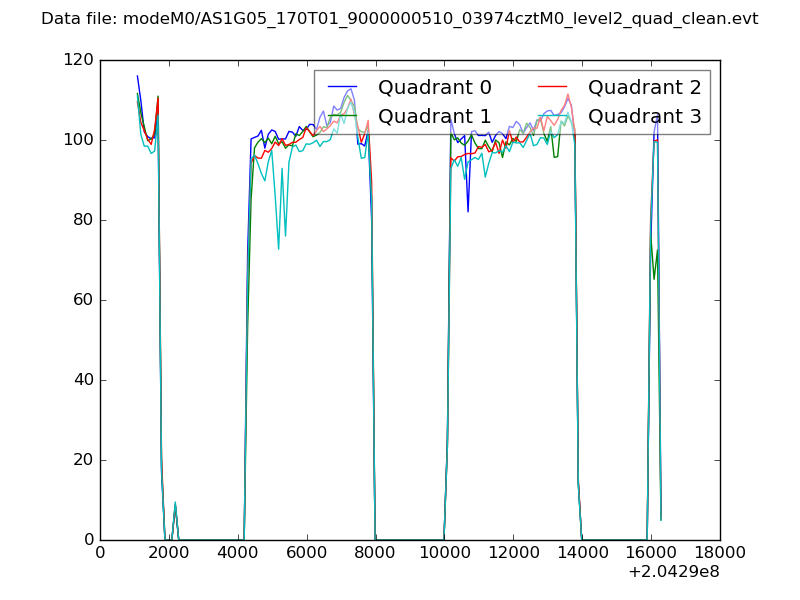Click the Quadrant 2 legend label
Screen dimensions: 800x600
pos(644,87)
